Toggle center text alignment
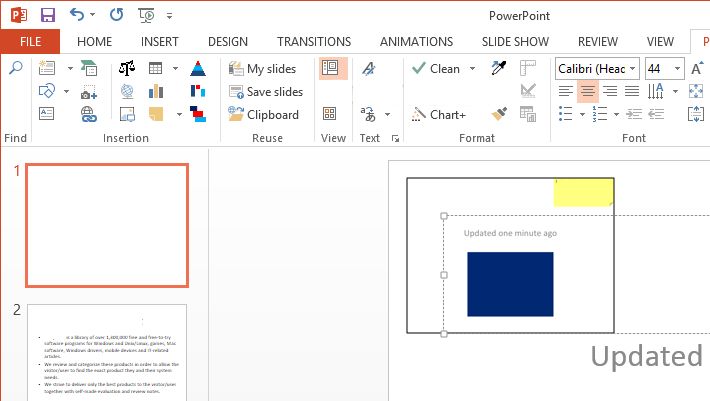 [x=588, y=91]
